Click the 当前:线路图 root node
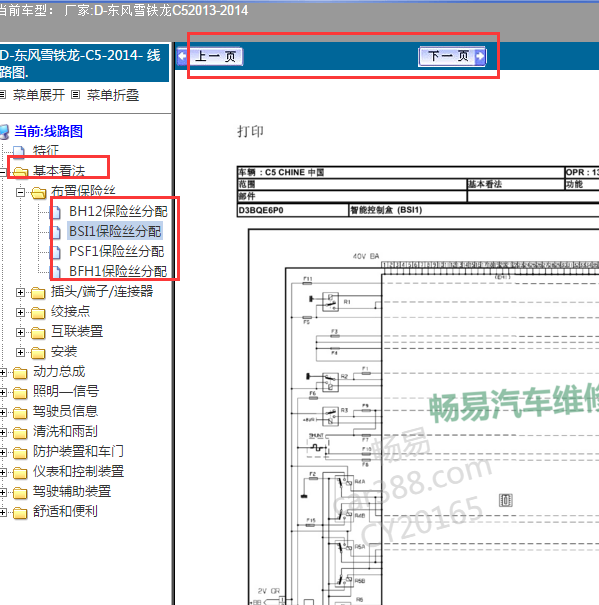 [x=48, y=131]
